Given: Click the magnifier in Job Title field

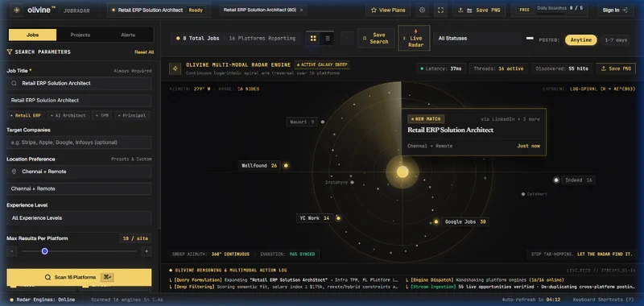Looking at the screenshot, I should [14, 84].
